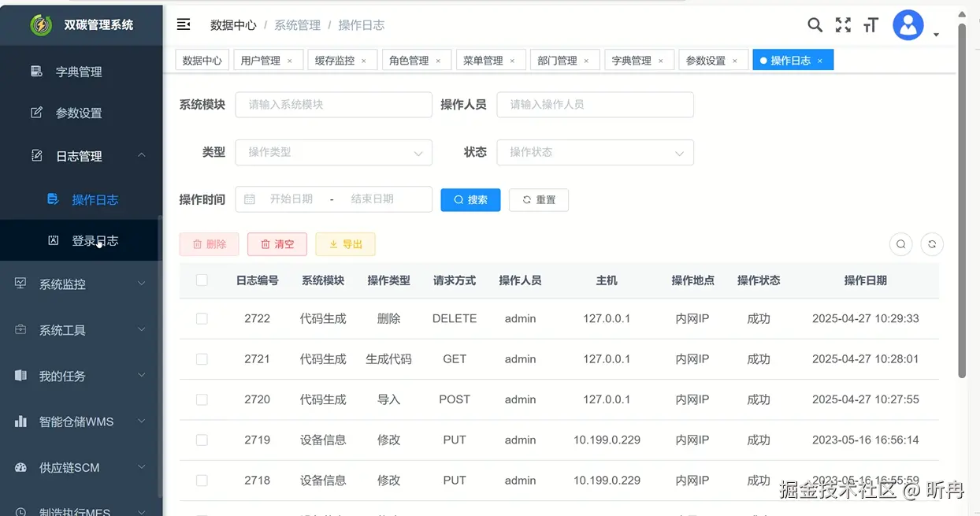Expand the 系统工具 menu chevron
The image size is (980, 516).
[142, 329]
